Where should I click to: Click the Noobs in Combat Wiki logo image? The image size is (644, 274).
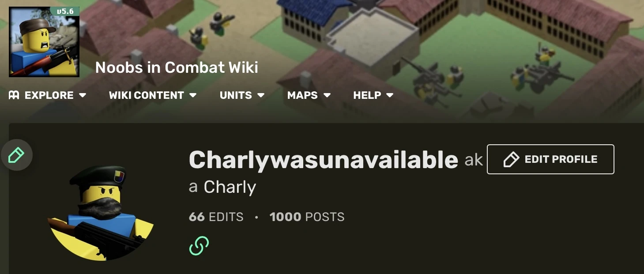pyautogui.click(x=44, y=42)
